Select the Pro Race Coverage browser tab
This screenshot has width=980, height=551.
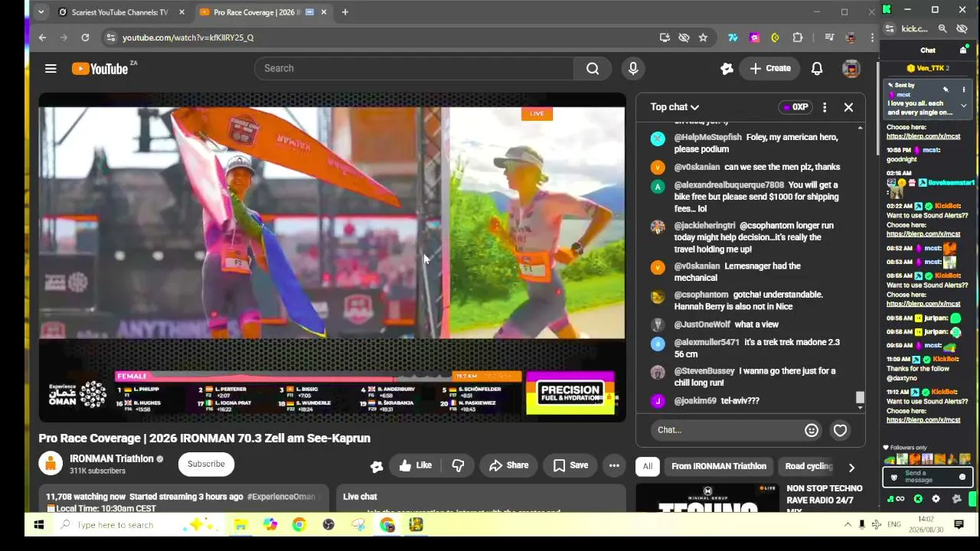(x=263, y=12)
